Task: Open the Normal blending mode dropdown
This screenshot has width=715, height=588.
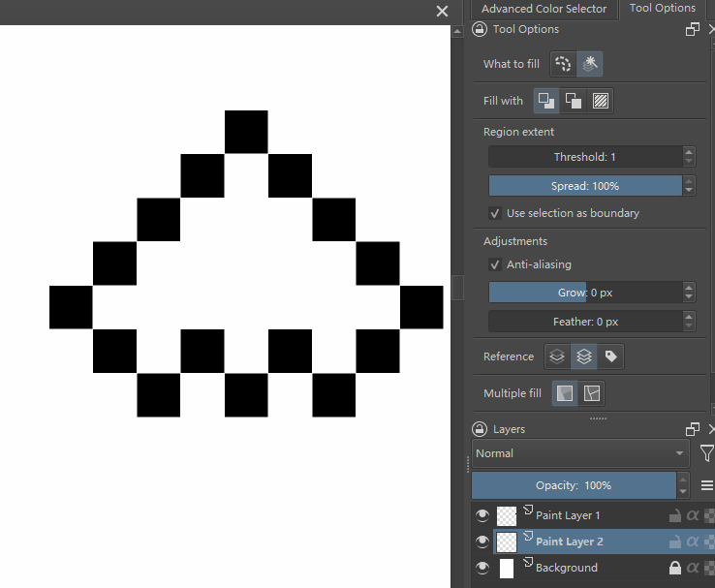Action: pyautogui.click(x=579, y=453)
